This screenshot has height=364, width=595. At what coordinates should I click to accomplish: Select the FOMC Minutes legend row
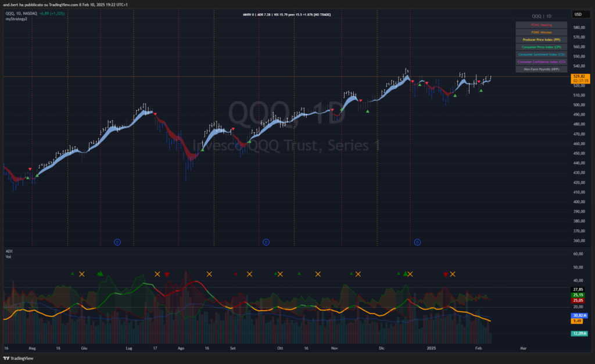541,33
